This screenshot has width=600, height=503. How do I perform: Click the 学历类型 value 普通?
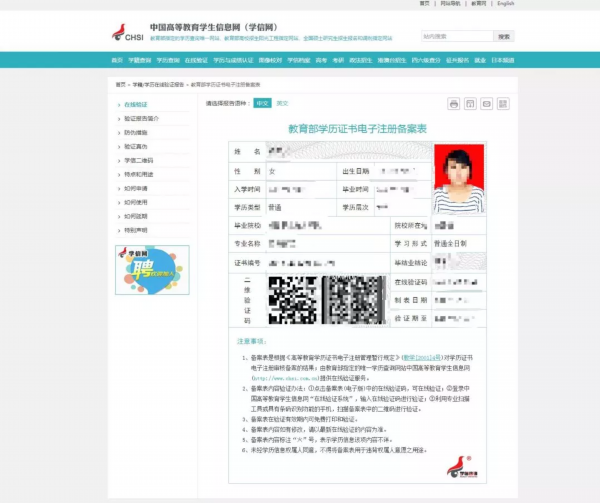tap(275, 207)
